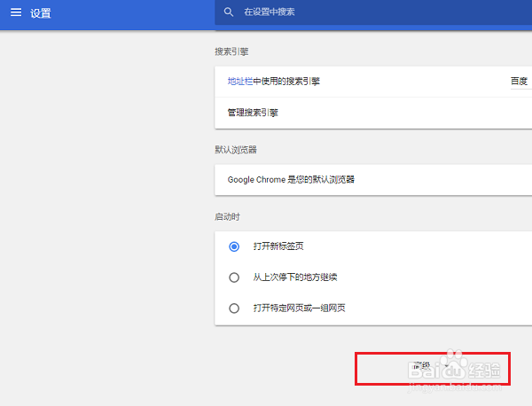
Task: Open the 百度 search engine dropdown
Action: [x=520, y=82]
